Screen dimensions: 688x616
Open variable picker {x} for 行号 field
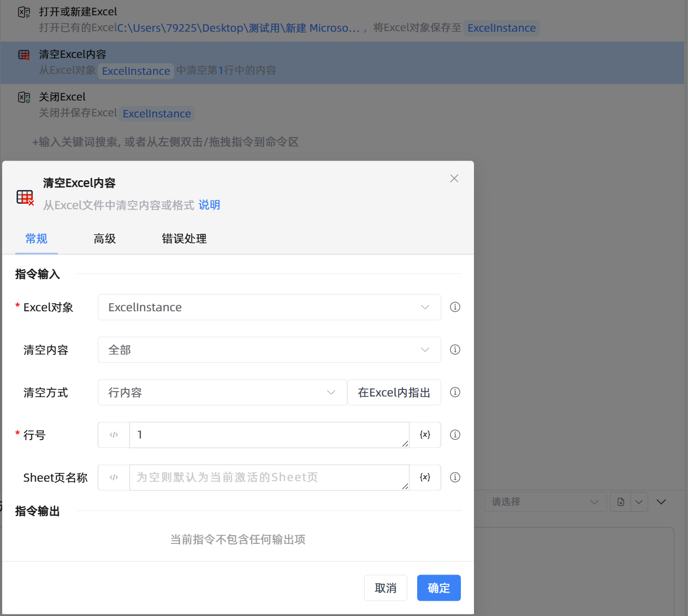pyautogui.click(x=425, y=435)
